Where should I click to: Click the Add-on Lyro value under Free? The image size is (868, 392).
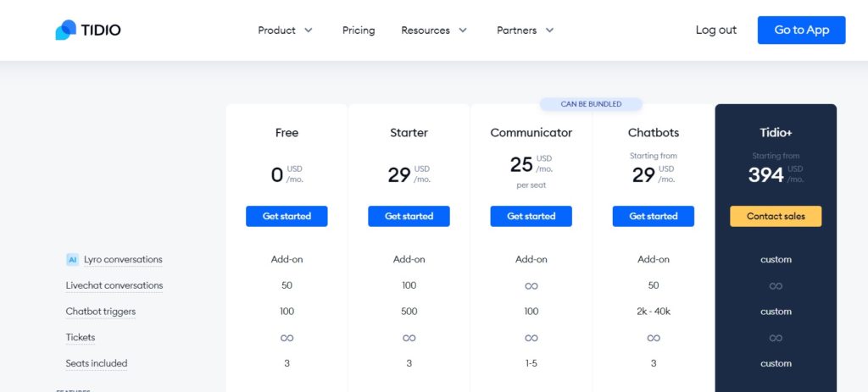pos(287,259)
